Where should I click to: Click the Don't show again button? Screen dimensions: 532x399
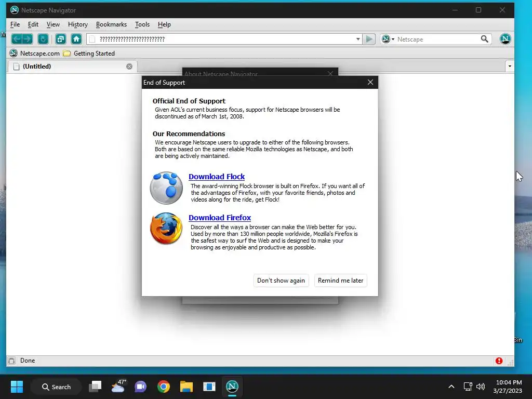[x=281, y=281]
